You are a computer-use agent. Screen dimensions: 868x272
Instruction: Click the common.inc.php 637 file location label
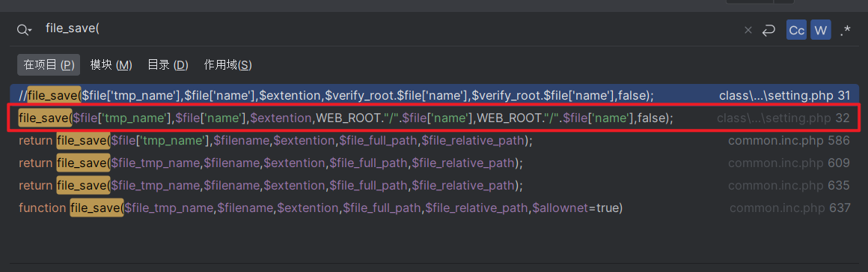789,208
